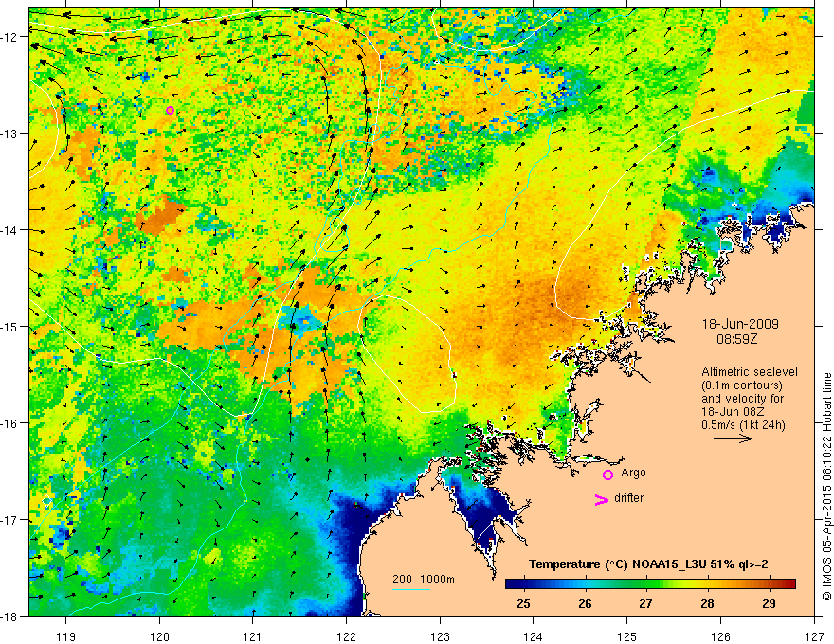Screen dimensions: 834x644
Task: Click the -16 latitude axis label
Action: (x=10, y=423)
